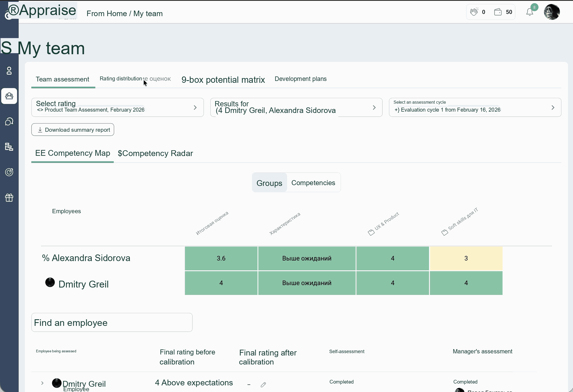Viewport: 573px width, 392px height.
Task: Click Alexandra Sidorova's yellow Soft skills cell
Action: (466, 258)
